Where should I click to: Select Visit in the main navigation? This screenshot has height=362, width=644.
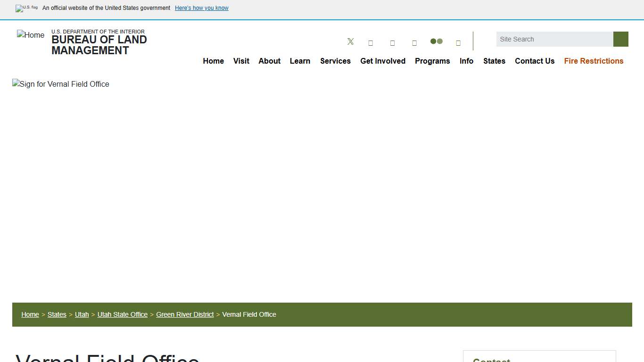click(x=241, y=61)
